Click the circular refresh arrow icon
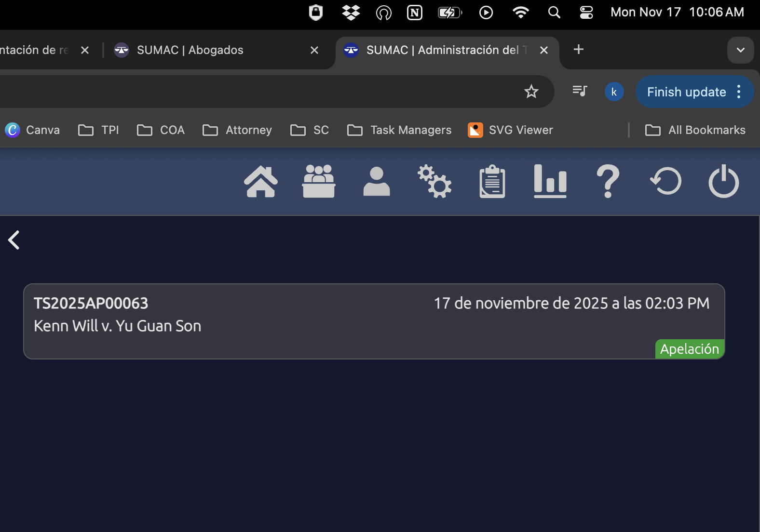760x532 pixels. coord(666,182)
